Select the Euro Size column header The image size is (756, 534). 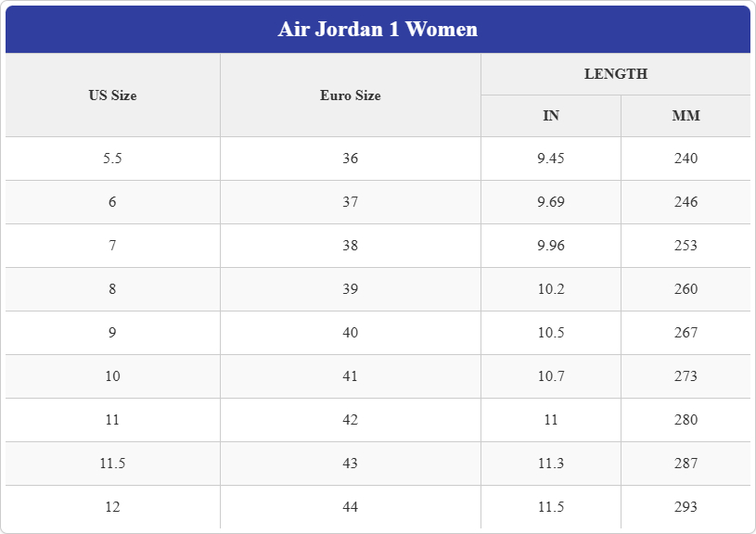pos(351,95)
